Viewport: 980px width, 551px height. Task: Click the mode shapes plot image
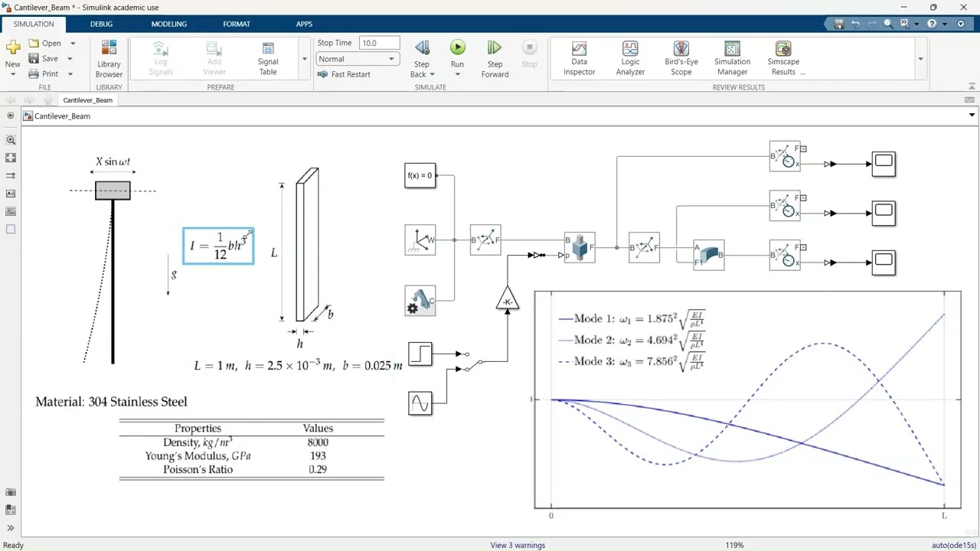(747, 399)
